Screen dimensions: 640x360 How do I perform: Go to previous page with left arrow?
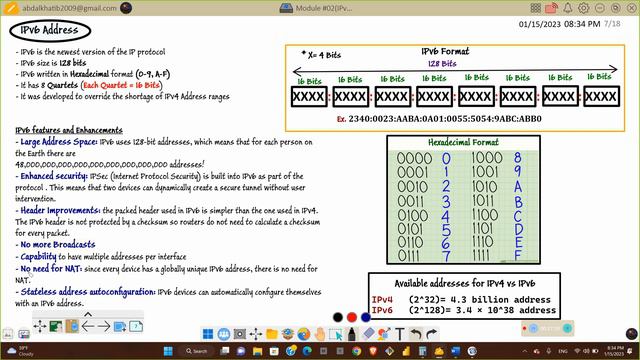[x=88, y=326]
